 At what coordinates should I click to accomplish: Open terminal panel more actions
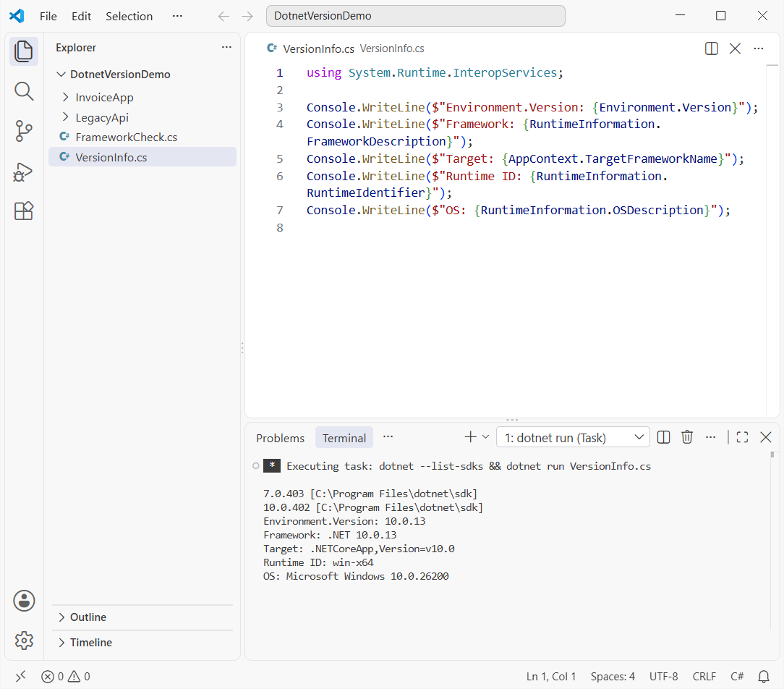point(710,437)
